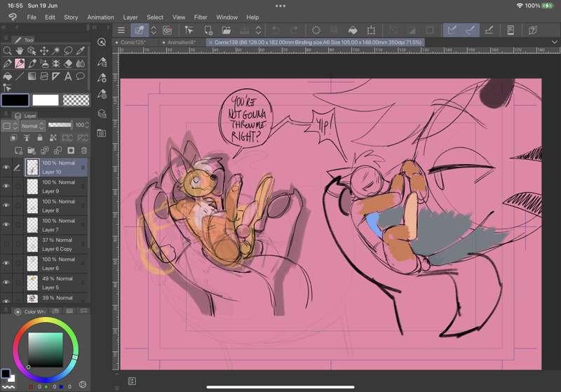Open the File menu

click(32, 17)
